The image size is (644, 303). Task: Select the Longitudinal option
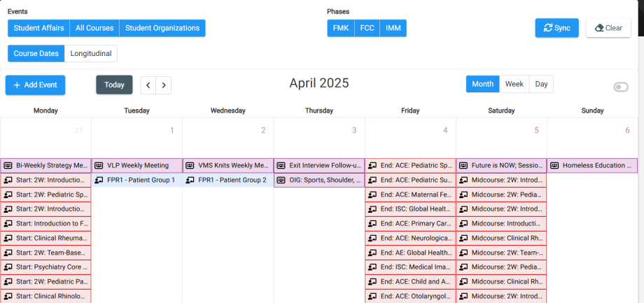click(x=91, y=53)
